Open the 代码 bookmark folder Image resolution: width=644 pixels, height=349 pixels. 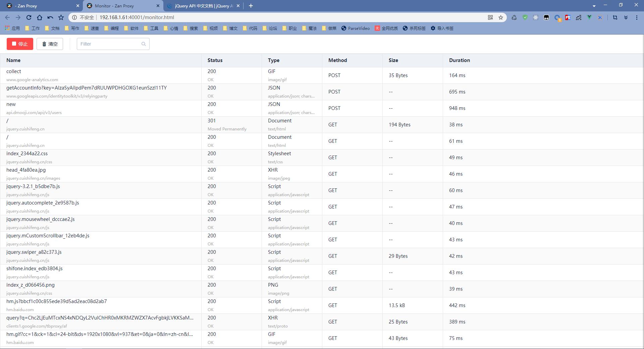coord(250,28)
